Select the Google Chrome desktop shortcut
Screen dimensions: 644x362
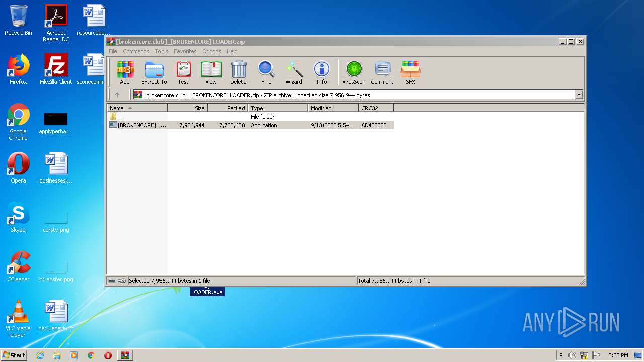[x=18, y=122]
